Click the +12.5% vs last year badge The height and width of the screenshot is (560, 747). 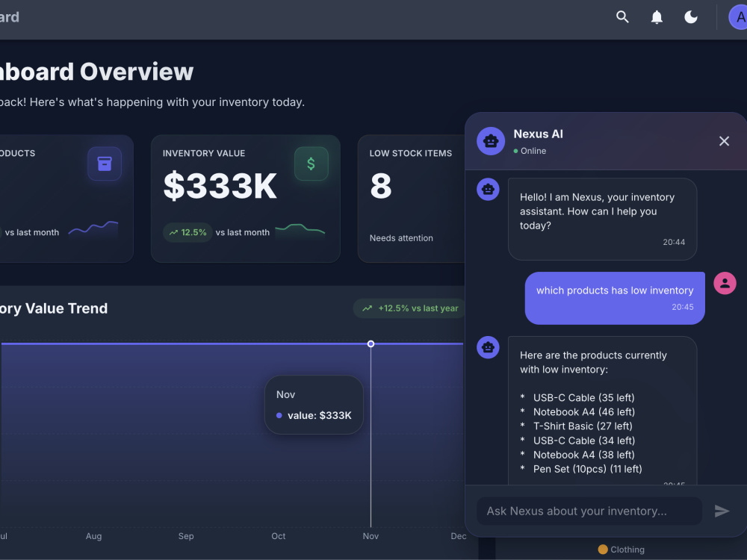tap(409, 308)
